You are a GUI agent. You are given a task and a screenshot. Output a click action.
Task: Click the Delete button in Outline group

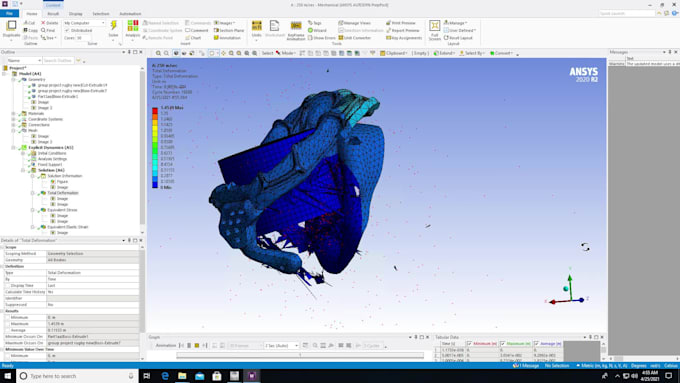[x=49, y=23]
